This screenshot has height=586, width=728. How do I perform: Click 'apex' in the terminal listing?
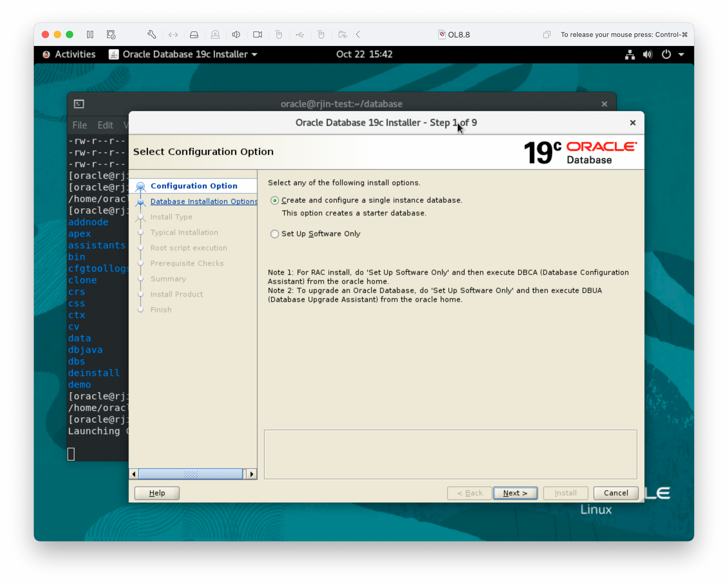[79, 234]
